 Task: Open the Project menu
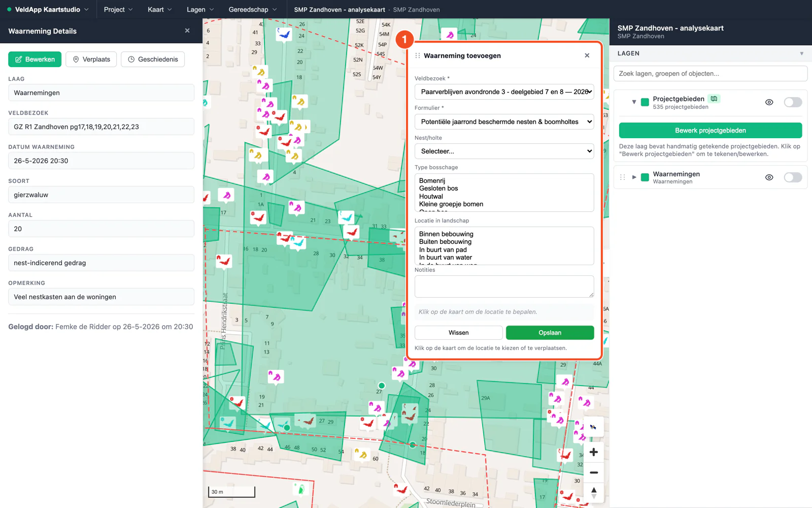118,10
